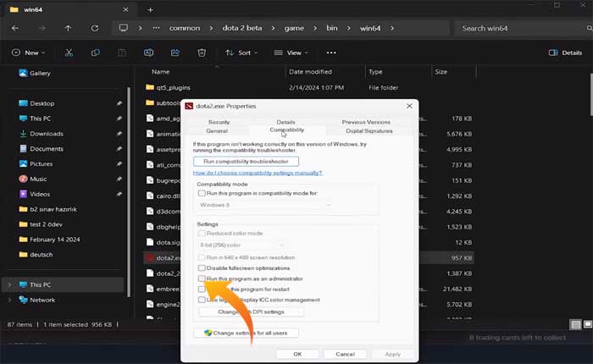Switch to the Previous Versions tab
The image size is (593, 364).
click(366, 122)
